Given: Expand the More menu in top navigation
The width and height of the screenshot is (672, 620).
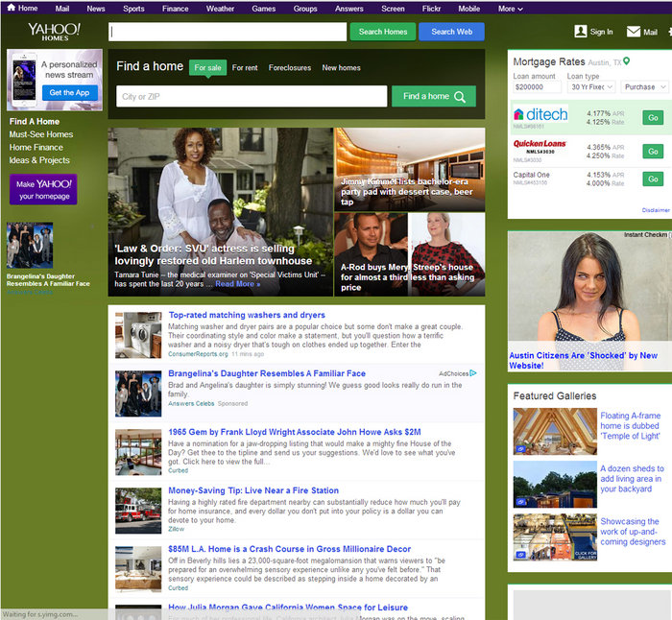Looking at the screenshot, I should 510,9.
